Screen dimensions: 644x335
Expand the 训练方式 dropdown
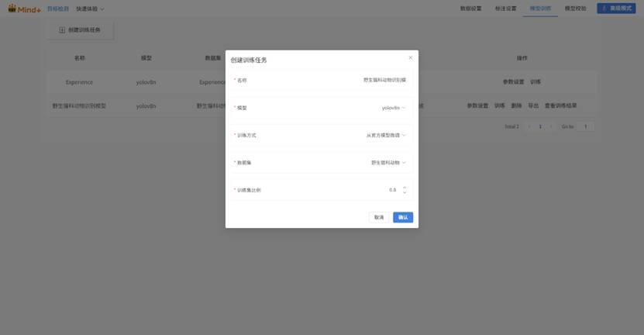click(x=386, y=135)
